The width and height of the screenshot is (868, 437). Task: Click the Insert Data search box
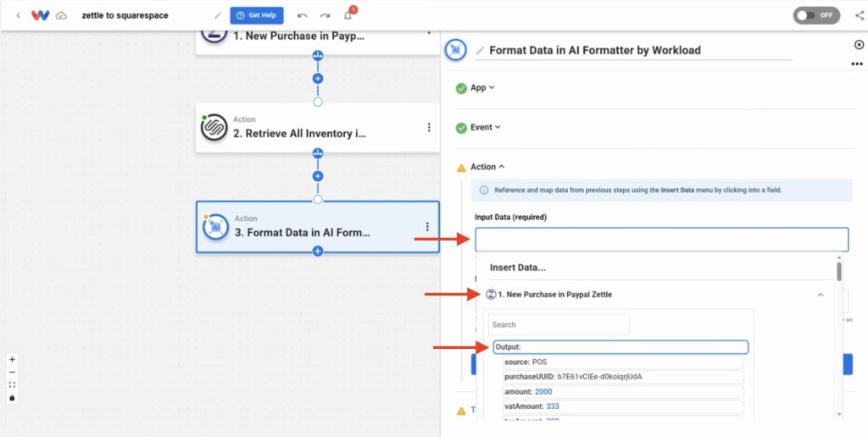[559, 324]
